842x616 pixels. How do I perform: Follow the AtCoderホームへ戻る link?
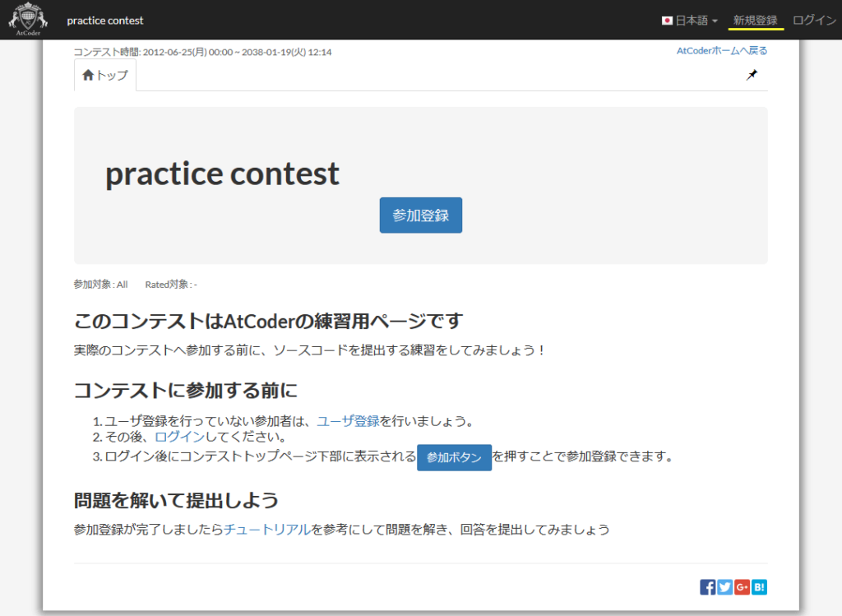721,50
